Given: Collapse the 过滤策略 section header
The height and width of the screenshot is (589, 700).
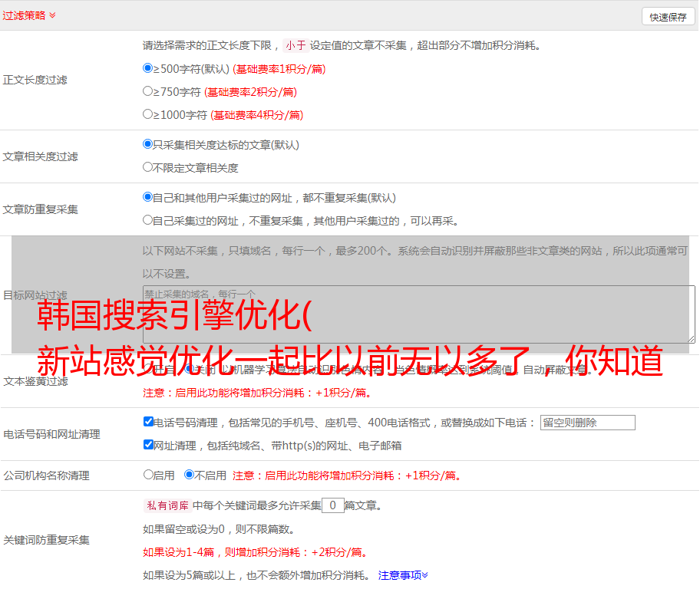Looking at the screenshot, I should pos(29,15).
